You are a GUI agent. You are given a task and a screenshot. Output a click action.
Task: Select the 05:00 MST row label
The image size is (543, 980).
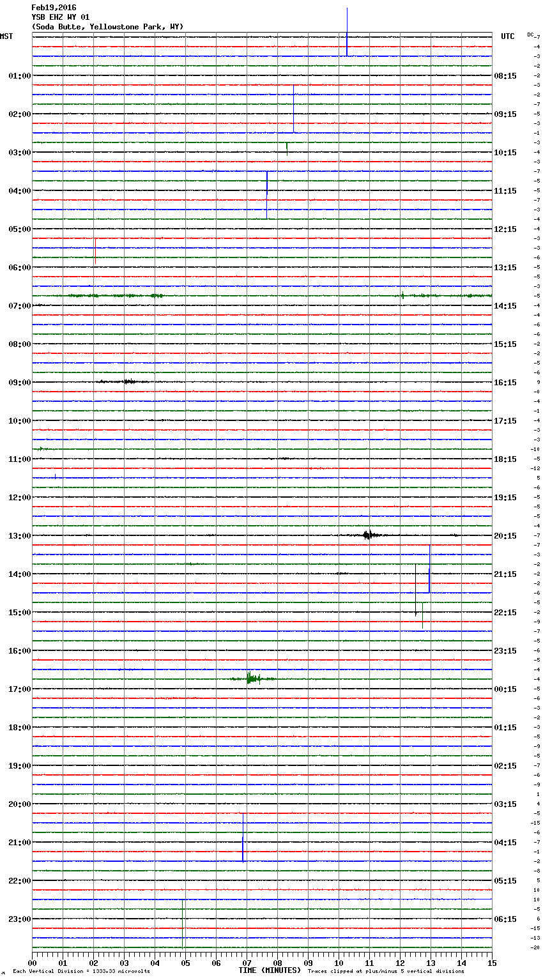(x=20, y=229)
